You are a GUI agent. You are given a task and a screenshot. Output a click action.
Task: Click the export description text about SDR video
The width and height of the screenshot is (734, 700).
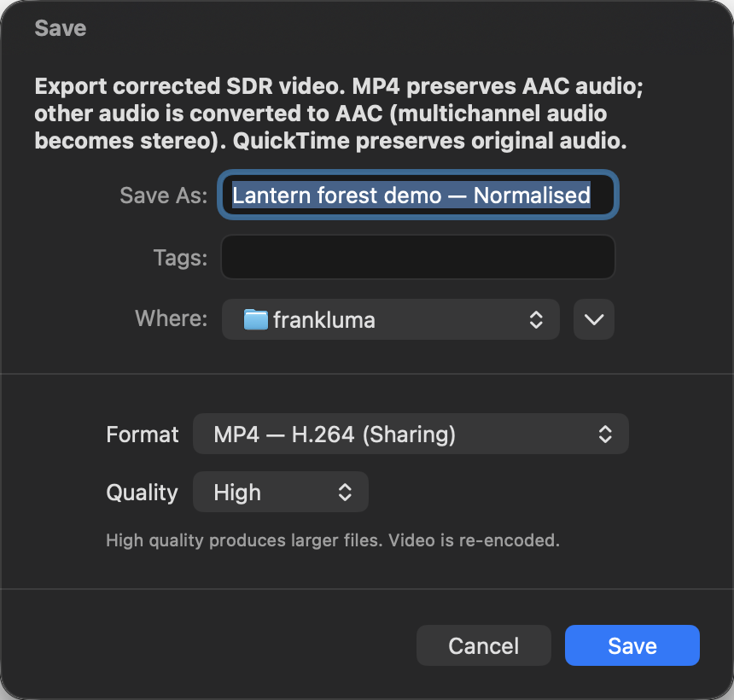pyautogui.click(x=339, y=114)
